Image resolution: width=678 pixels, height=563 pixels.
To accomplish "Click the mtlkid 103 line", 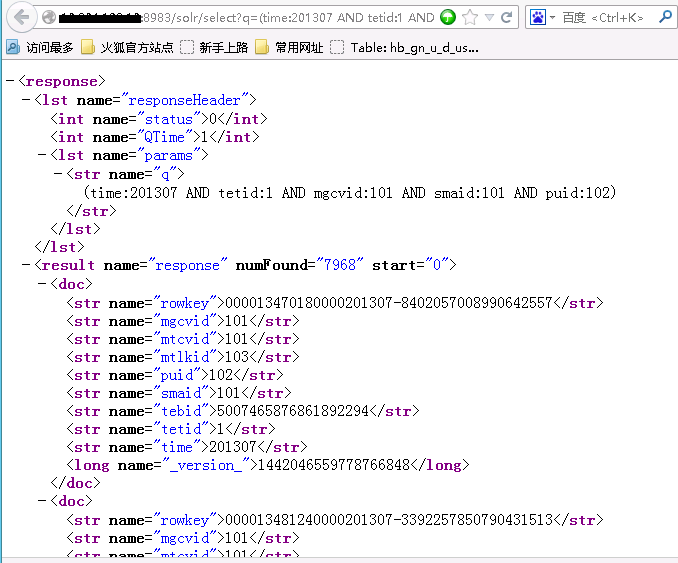I will [183, 357].
